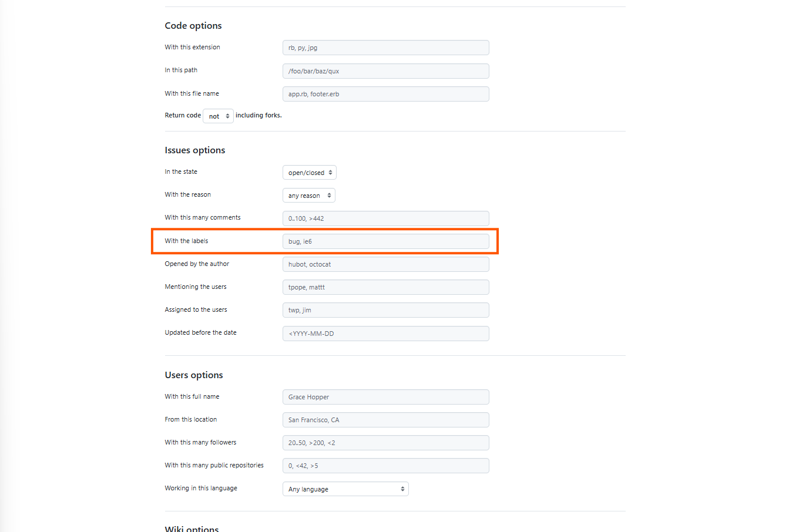Focus the 'With this file name' field
The image size is (789, 532).
pyautogui.click(x=385, y=94)
